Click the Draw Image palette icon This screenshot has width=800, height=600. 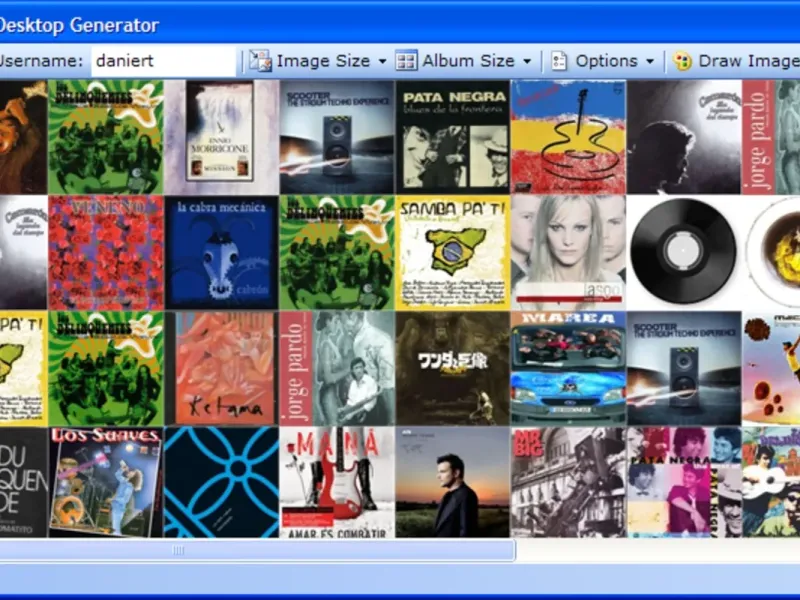[x=682, y=61]
